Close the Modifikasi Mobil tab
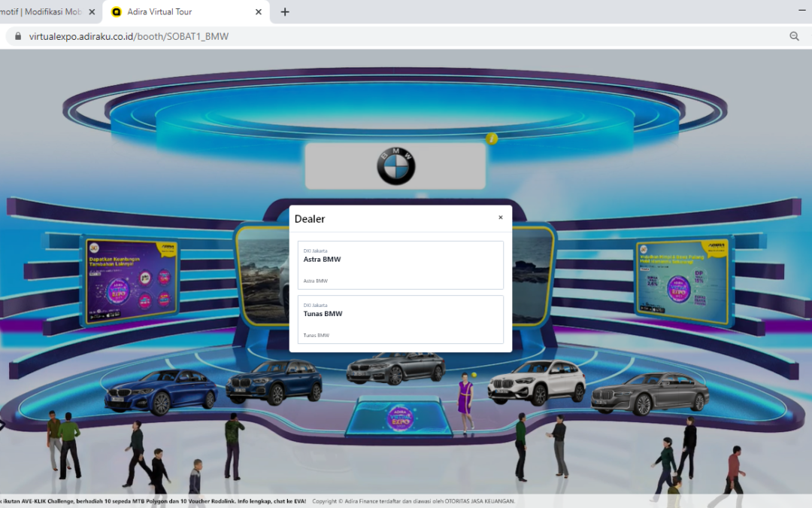The image size is (812, 508). 92,12
